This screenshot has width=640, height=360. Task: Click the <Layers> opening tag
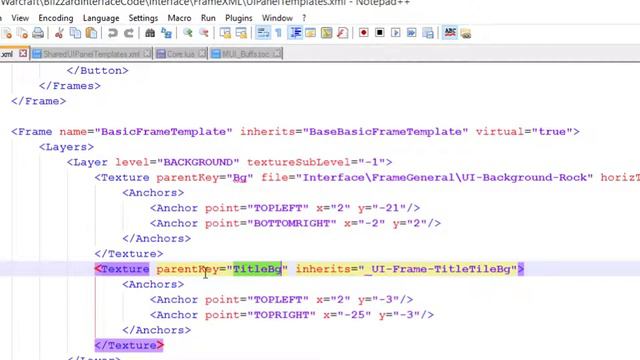(67, 147)
